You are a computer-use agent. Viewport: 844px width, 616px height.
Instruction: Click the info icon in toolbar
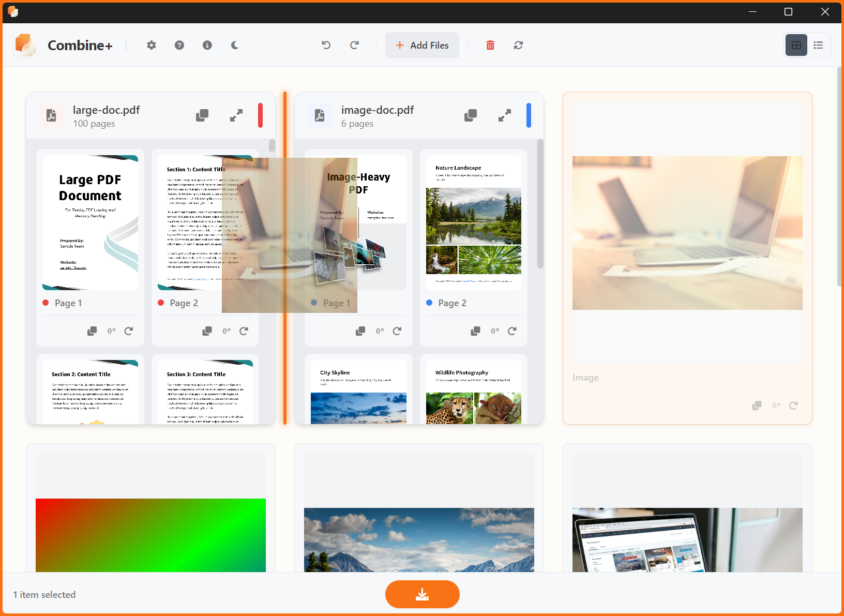(207, 46)
